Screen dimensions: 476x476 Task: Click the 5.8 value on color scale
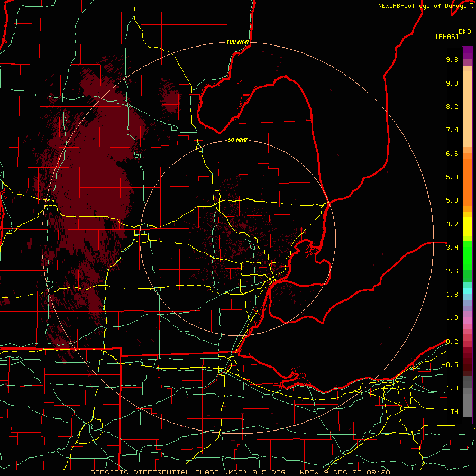[x=452, y=177]
